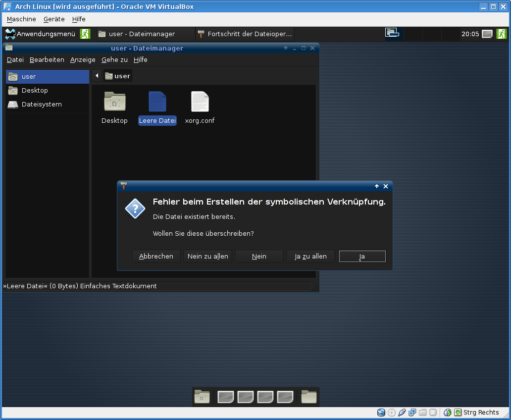The image size is (511, 420).
Task: Click the VirtualBox network status icon
Action: click(x=412, y=413)
